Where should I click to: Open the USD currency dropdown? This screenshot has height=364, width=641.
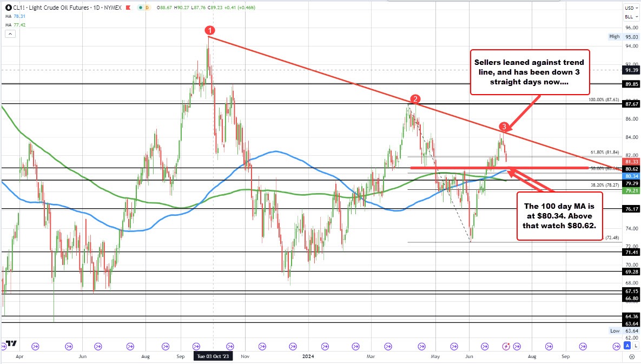coord(631,8)
